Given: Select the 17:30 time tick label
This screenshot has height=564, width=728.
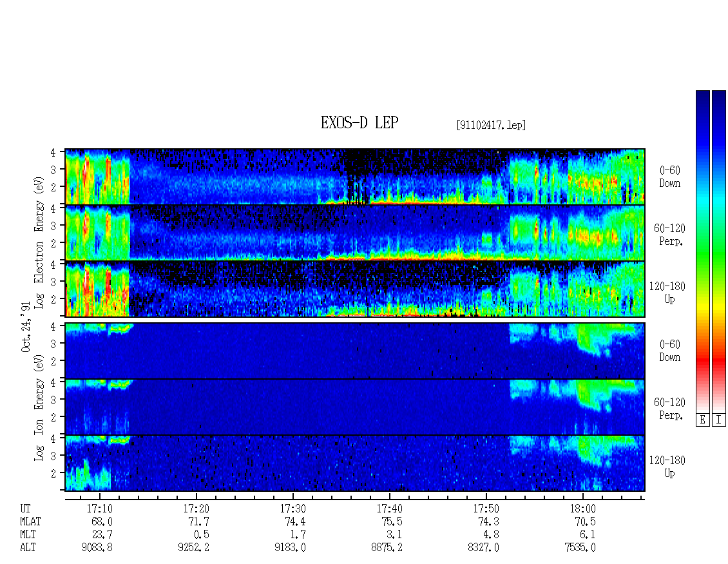Looking at the screenshot, I should click(292, 509).
